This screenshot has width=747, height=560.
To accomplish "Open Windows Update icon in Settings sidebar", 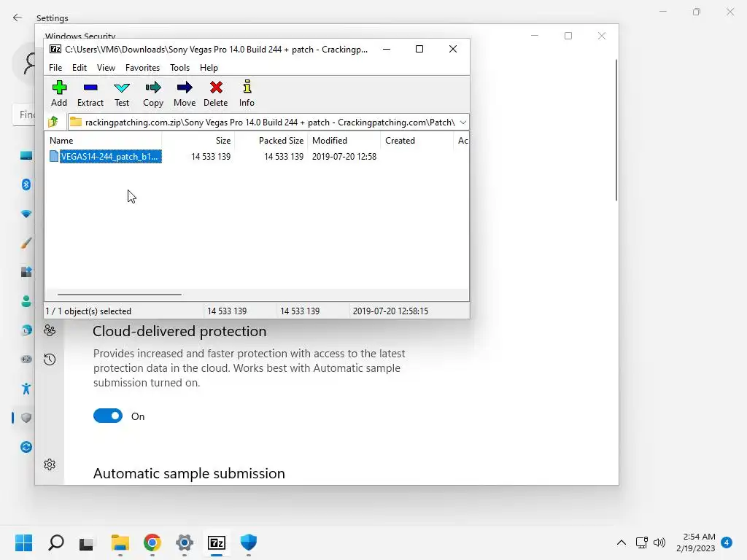I will 26,447.
